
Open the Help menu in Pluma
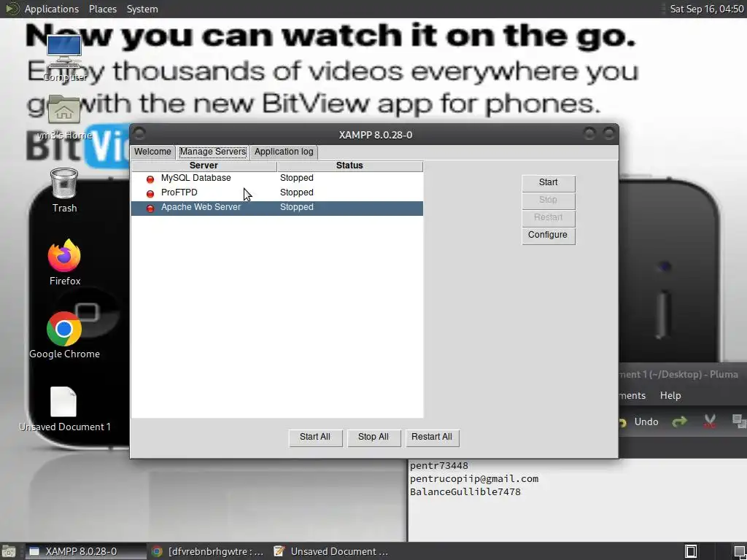pyautogui.click(x=670, y=395)
